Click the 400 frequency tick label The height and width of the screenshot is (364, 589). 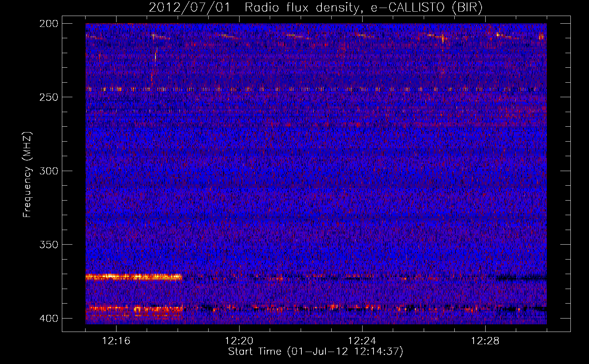coord(48,318)
